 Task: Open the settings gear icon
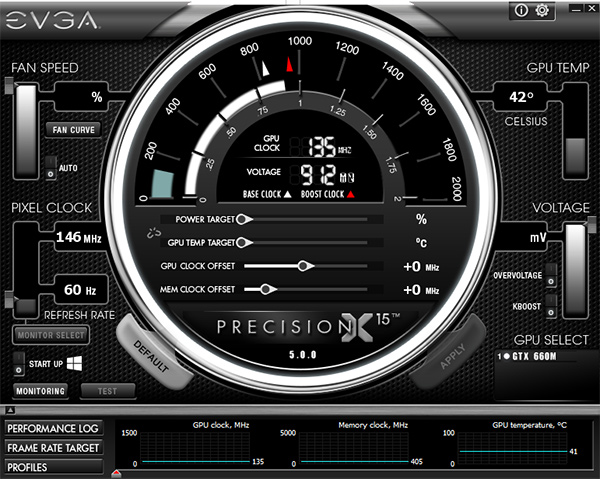[x=542, y=10]
